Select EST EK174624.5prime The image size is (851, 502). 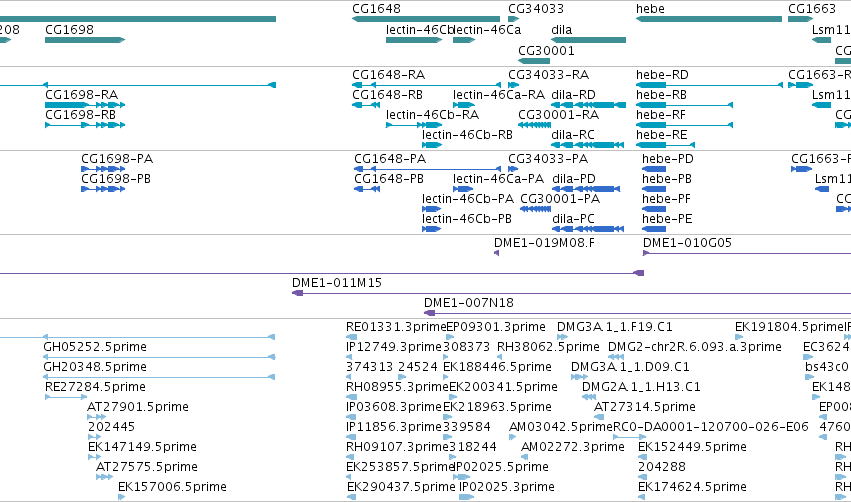pyautogui.click(x=642, y=497)
